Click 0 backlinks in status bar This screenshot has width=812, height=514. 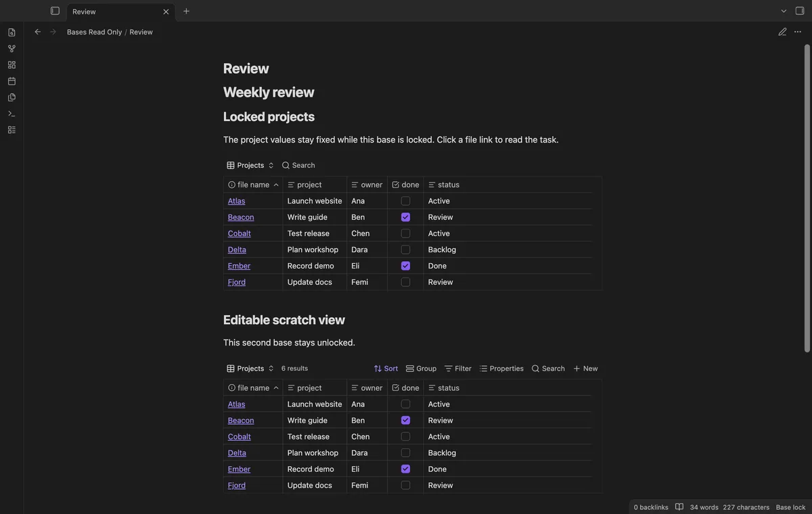[651, 507]
